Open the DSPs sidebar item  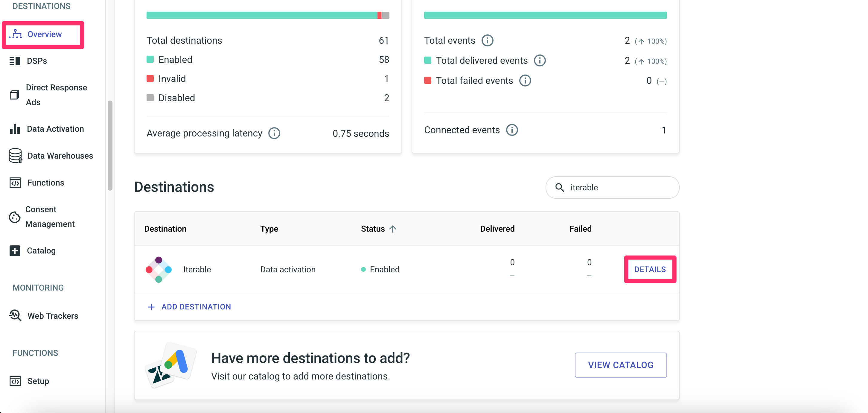36,61
